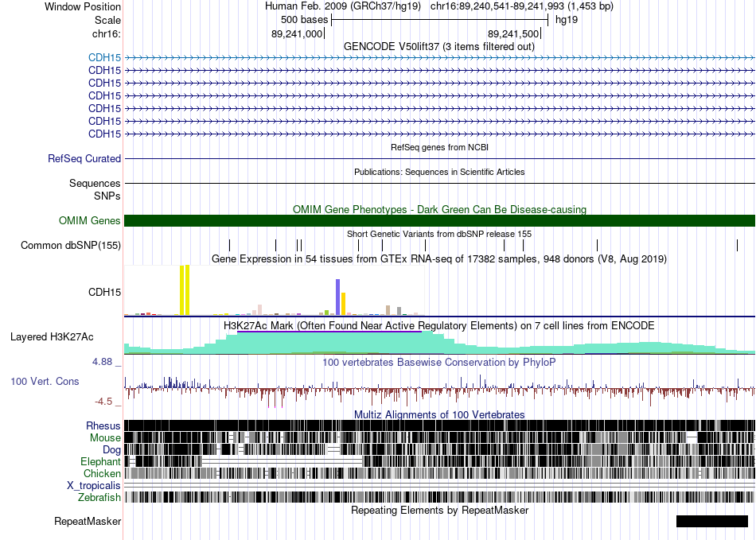756x540 pixels.
Task: Click 'Repeating Elements by RepeatMasker' title
Action: coord(439,511)
